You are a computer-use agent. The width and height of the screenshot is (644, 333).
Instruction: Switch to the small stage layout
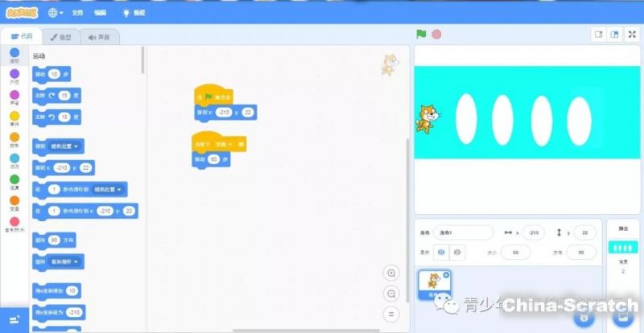(x=598, y=35)
